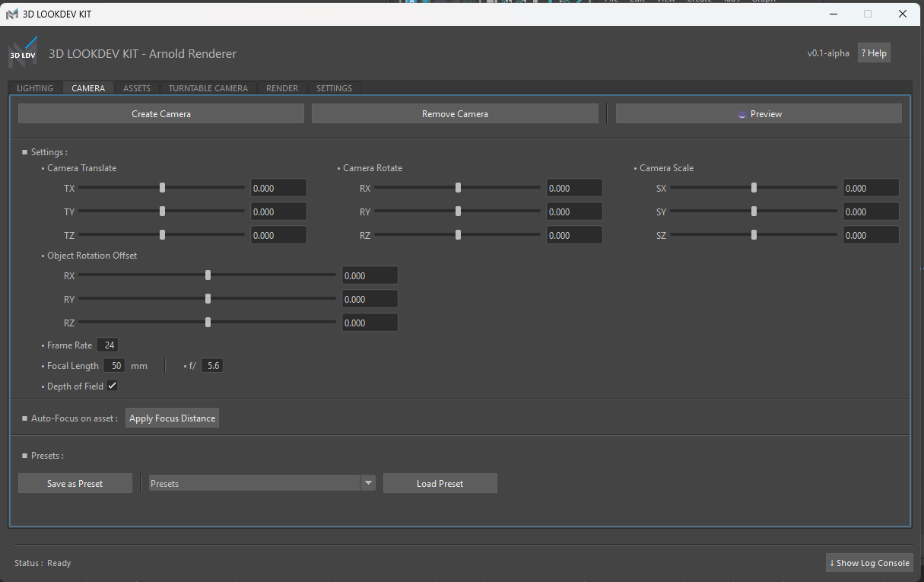Click the Camera Scale heading
This screenshot has height=582, width=924.
[x=666, y=168]
